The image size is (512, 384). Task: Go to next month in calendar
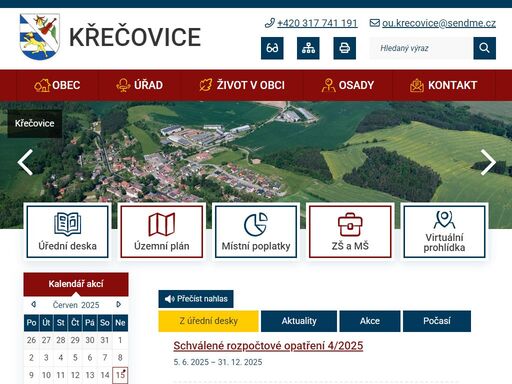click(119, 304)
